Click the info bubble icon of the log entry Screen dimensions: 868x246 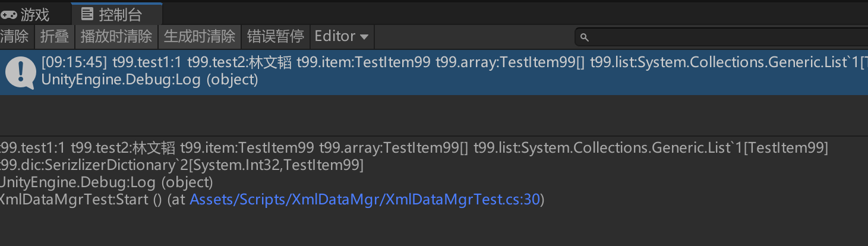(21, 72)
